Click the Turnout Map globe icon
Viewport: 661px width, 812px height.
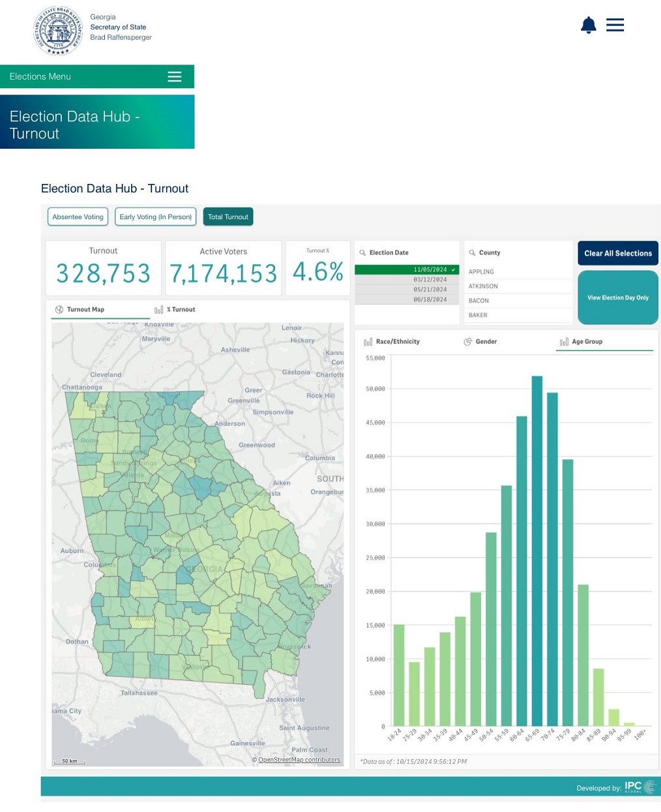[x=59, y=310]
